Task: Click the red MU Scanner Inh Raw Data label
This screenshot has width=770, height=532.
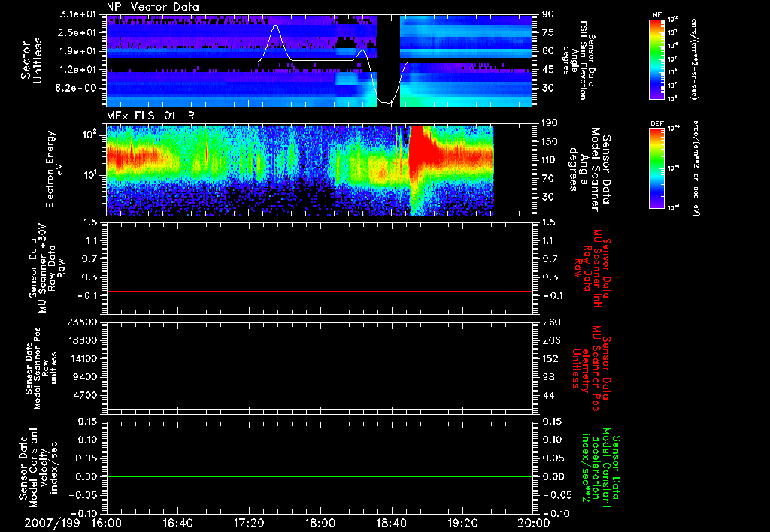Action: (x=593, y=268)
